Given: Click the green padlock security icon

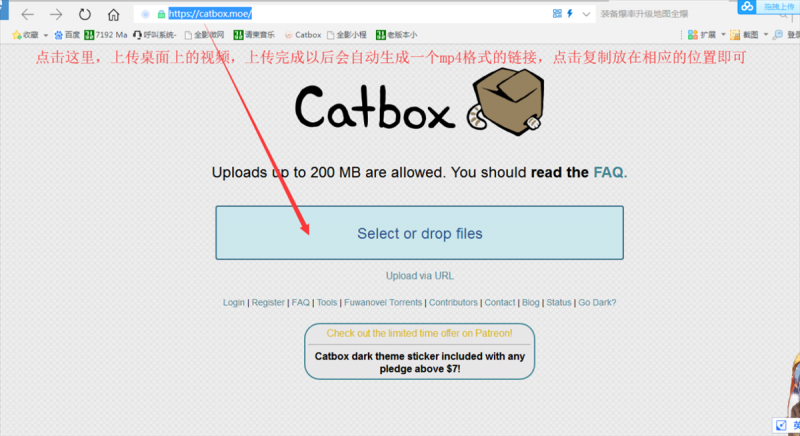Looking at the screenshot, I should tap(161, 14).
